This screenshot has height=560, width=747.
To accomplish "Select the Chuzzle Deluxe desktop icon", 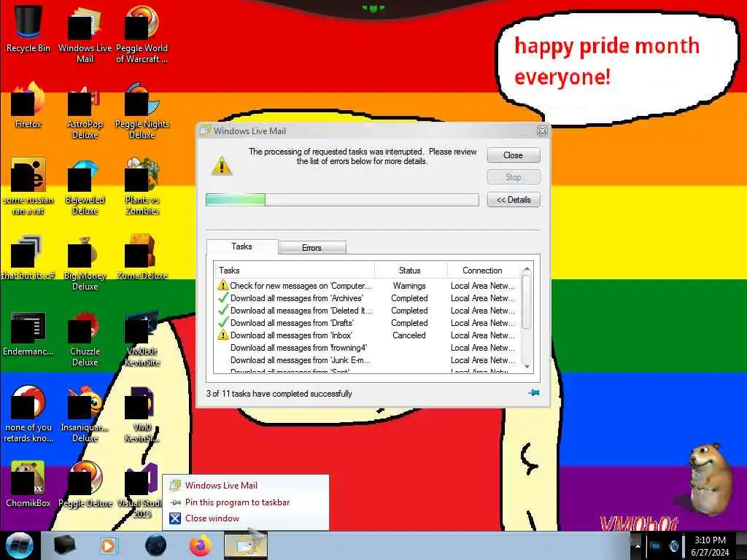I will click(85, 338).
